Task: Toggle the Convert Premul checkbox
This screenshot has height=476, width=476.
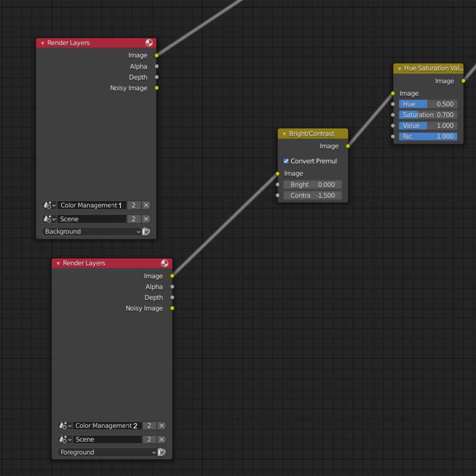Action: (286, 160)
